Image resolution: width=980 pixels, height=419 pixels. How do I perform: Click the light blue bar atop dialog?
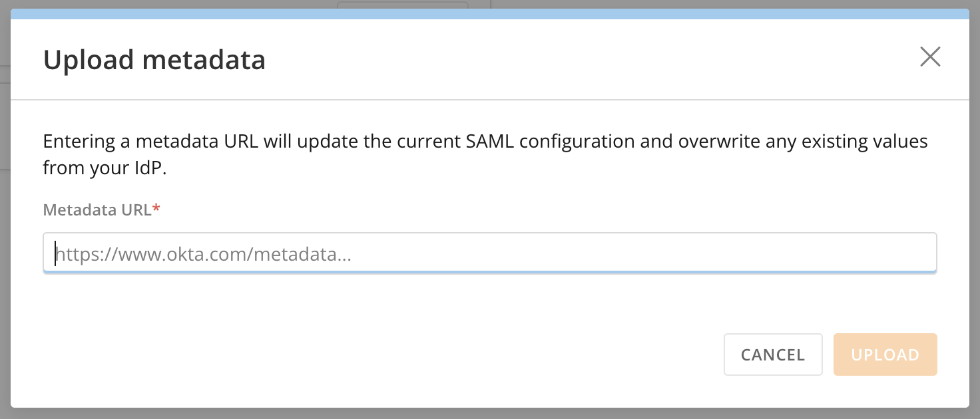pos(489,14)
